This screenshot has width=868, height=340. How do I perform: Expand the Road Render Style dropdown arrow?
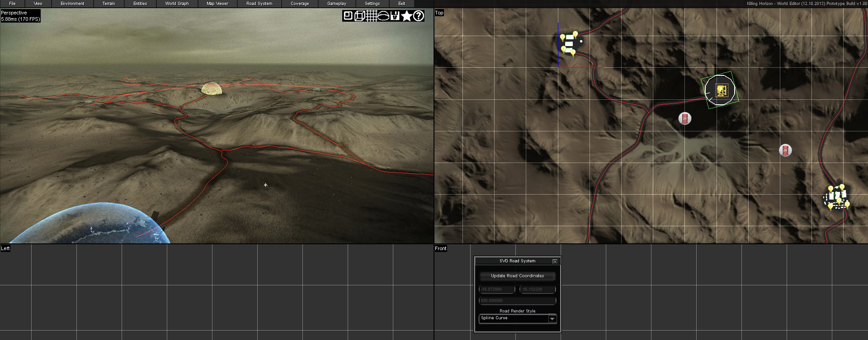(552, 319)
